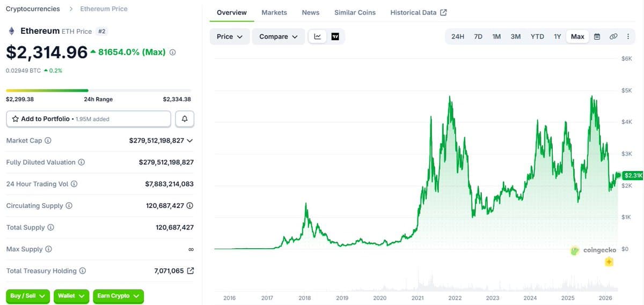Open the calendar date range picker icon

(x=597, y=36)
